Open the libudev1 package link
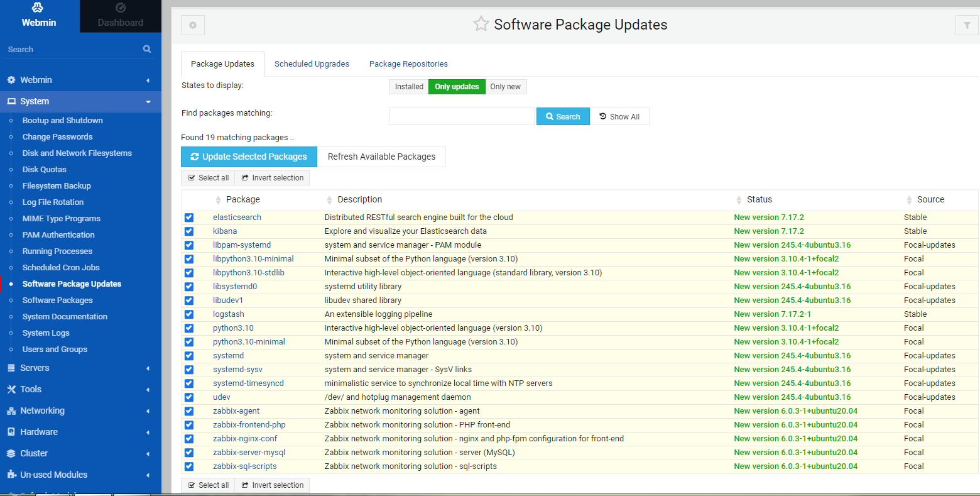Viewport: 980px width, 496px height. click(x=228, y=300)
